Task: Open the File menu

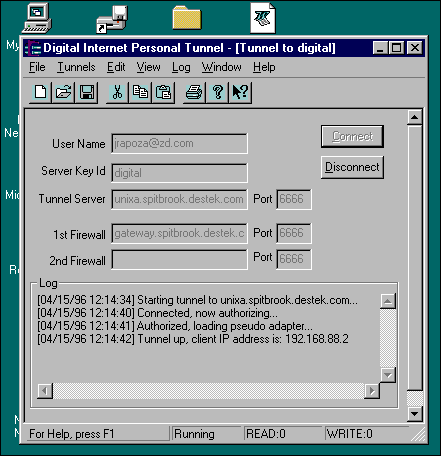Action: pos(37,67)
